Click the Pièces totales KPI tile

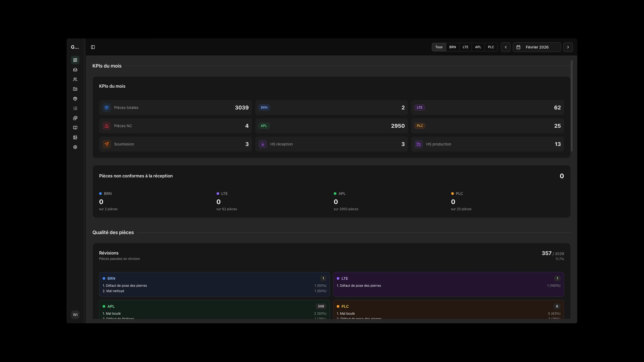pos(175,108)
